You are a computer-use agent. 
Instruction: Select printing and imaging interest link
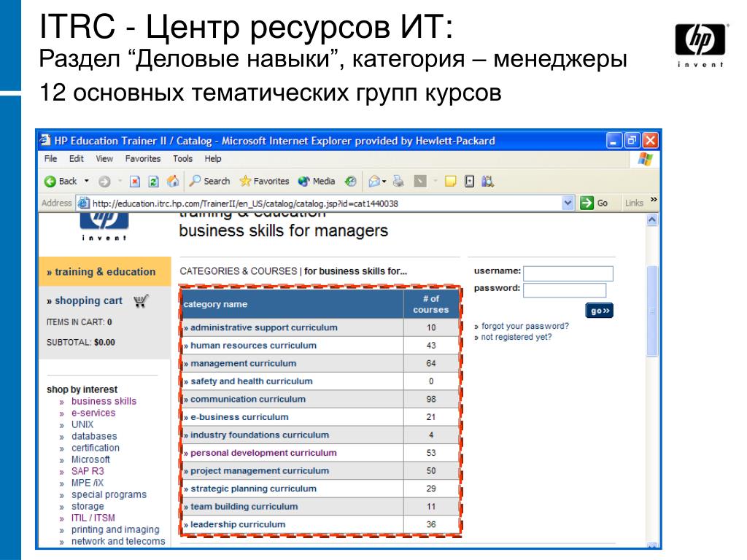coord(115,529)
